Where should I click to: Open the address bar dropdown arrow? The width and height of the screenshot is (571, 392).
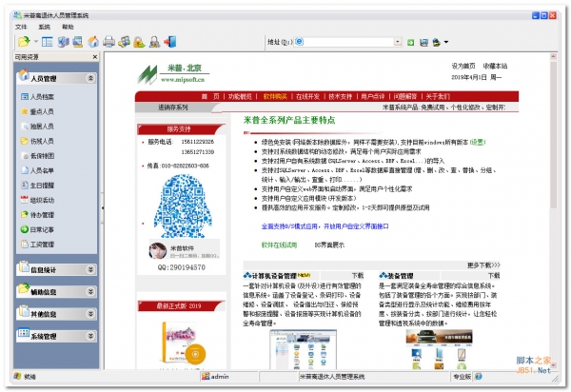(398, 42)
